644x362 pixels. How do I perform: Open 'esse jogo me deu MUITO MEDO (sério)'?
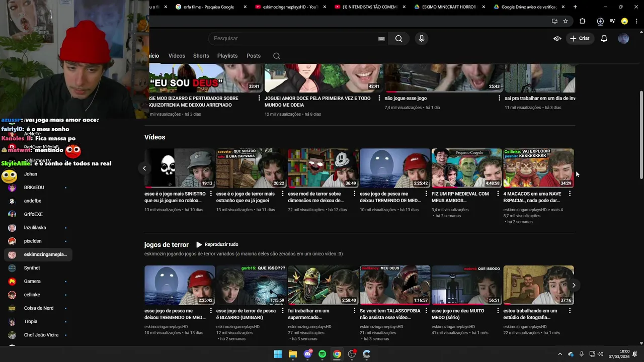click(x=458, y=314)
